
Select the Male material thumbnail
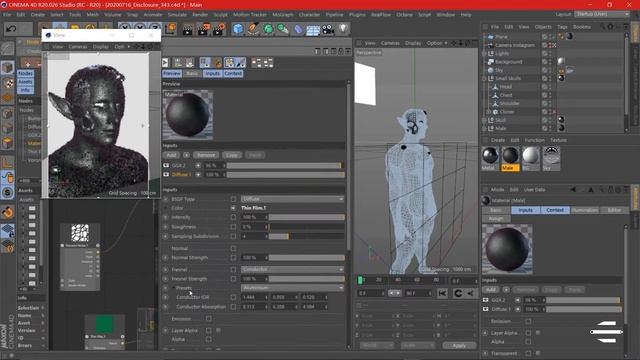[510, 158]
